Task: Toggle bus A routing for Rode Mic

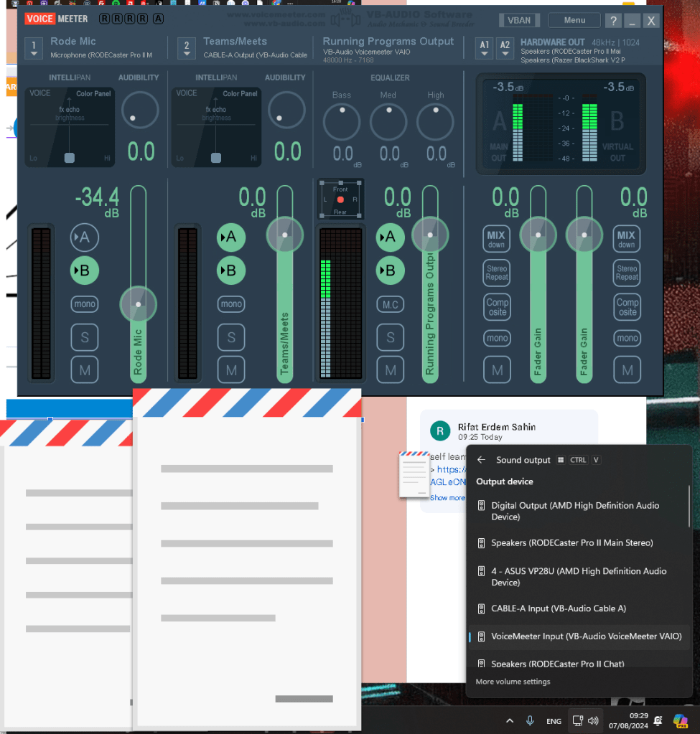Action: coord(84,237)
